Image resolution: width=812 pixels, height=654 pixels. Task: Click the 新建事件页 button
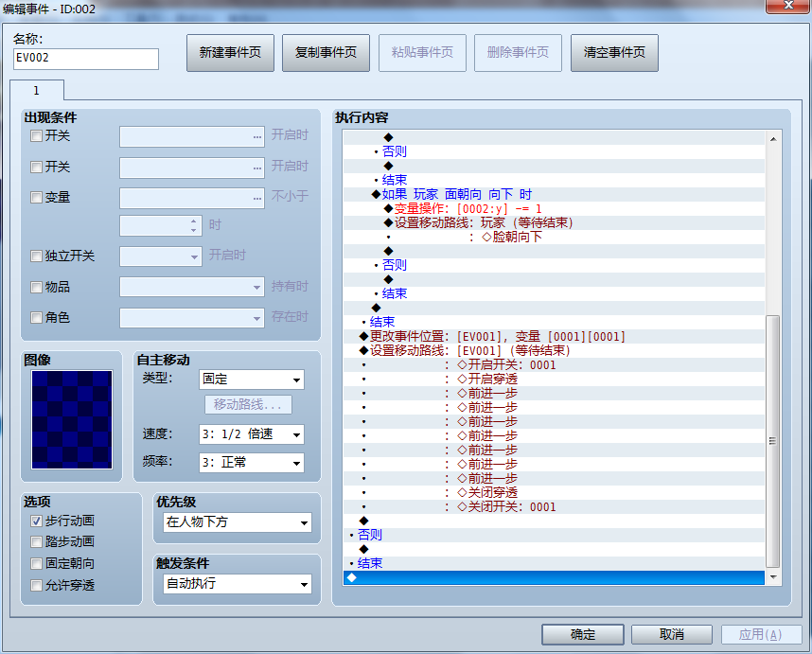pyautogui.click(x=230, y=52)
